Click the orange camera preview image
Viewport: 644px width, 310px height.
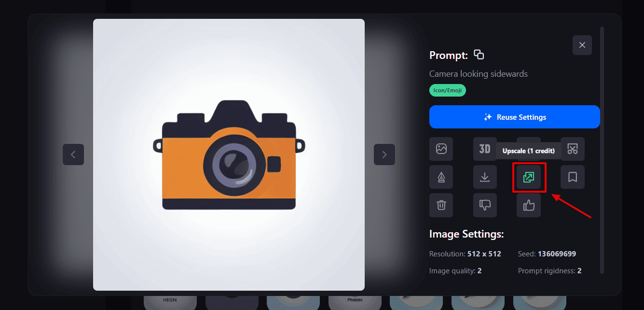[x=229, y=155]
